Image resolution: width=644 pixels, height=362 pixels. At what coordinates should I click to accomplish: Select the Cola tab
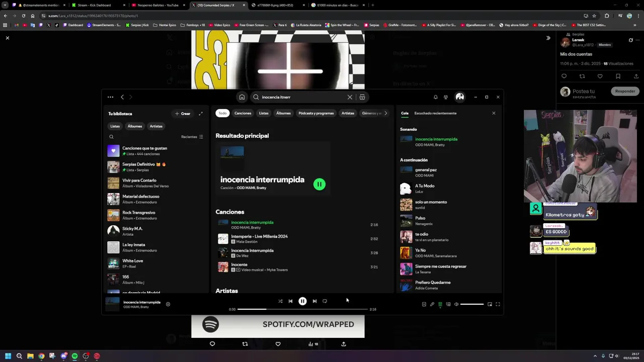coord(405,113)
